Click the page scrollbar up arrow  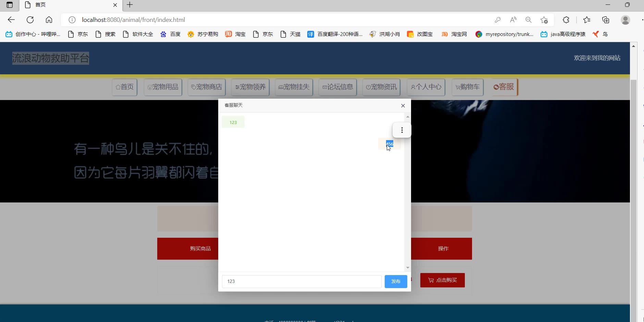coord(633,46)
